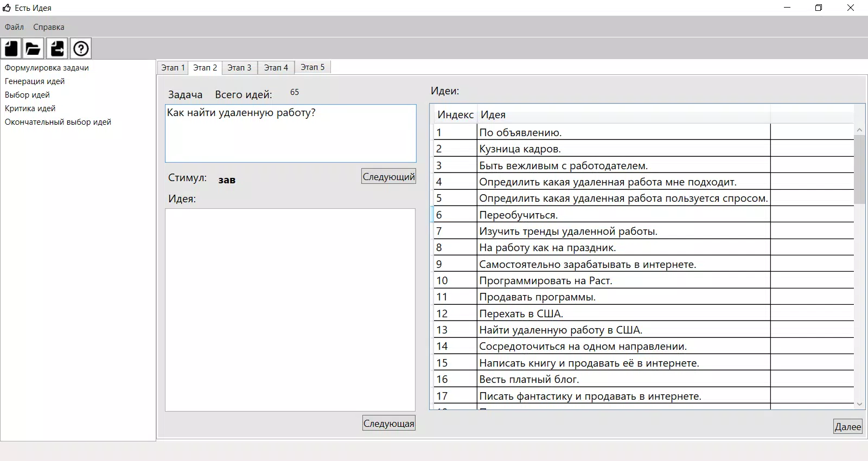This screenshot has height=461, width=868.
Task: Select idea Сосредоточиться на одном направлении.
Action: 643,346
